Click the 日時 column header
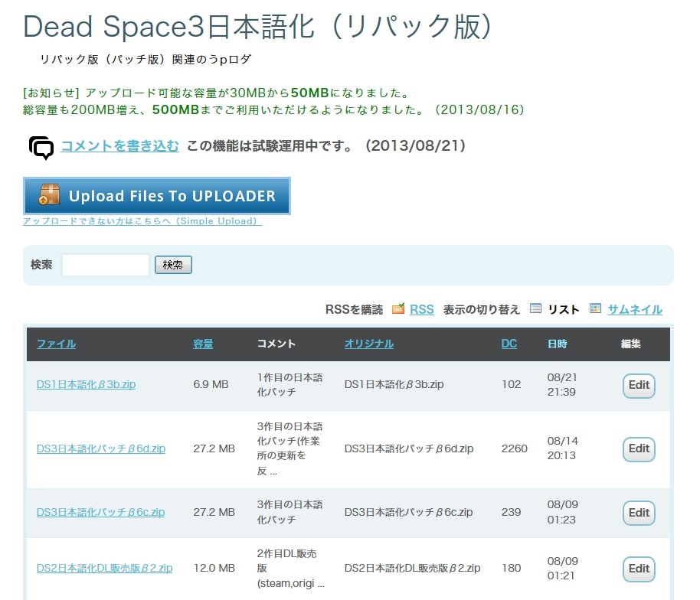The image size is (700, 600). 557,344
